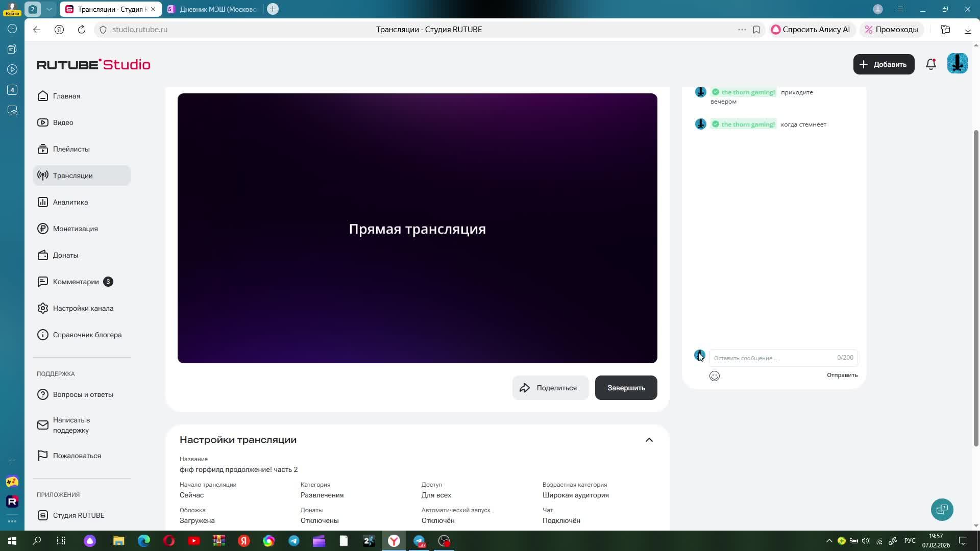Viewport: 980px width, 551px height.
Task: Open the browser tab list dropdown
Action: [49, 9]
